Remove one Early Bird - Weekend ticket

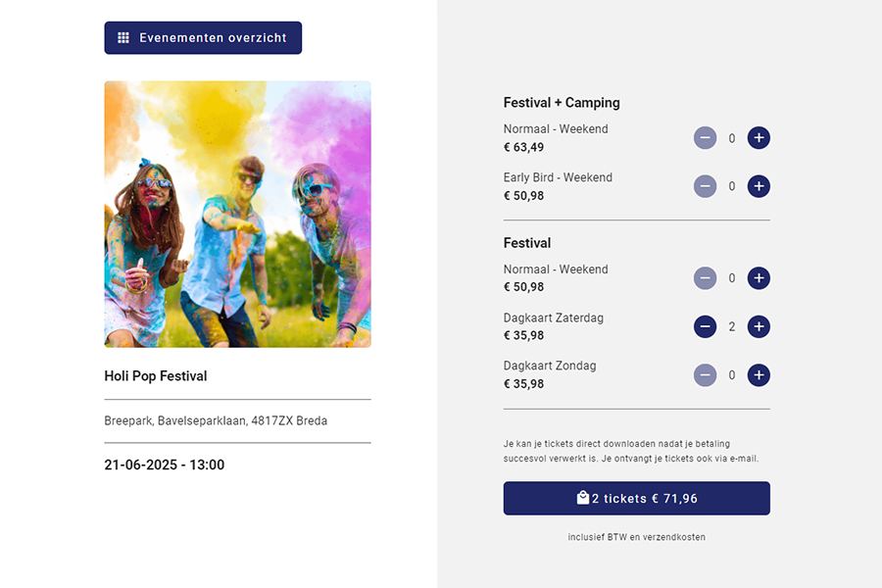pyautogui.click(x=705, y=186)
